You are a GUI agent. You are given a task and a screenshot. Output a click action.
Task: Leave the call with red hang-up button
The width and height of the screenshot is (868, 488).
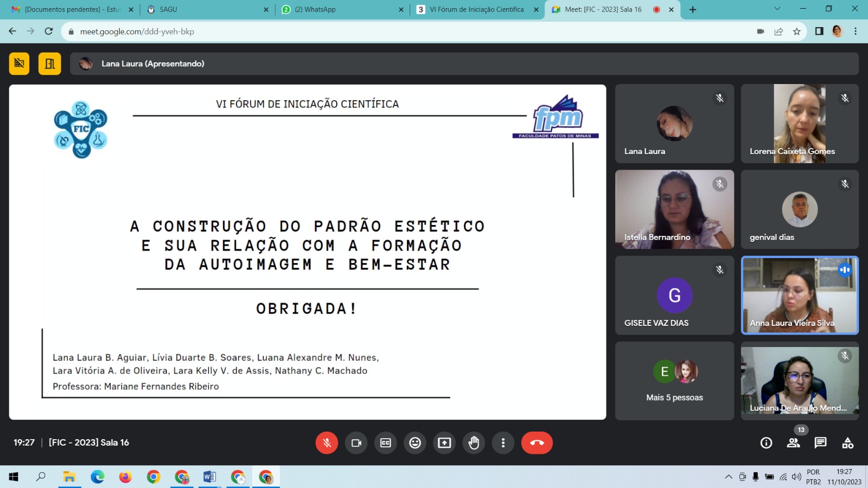click(x=537, y=443)
